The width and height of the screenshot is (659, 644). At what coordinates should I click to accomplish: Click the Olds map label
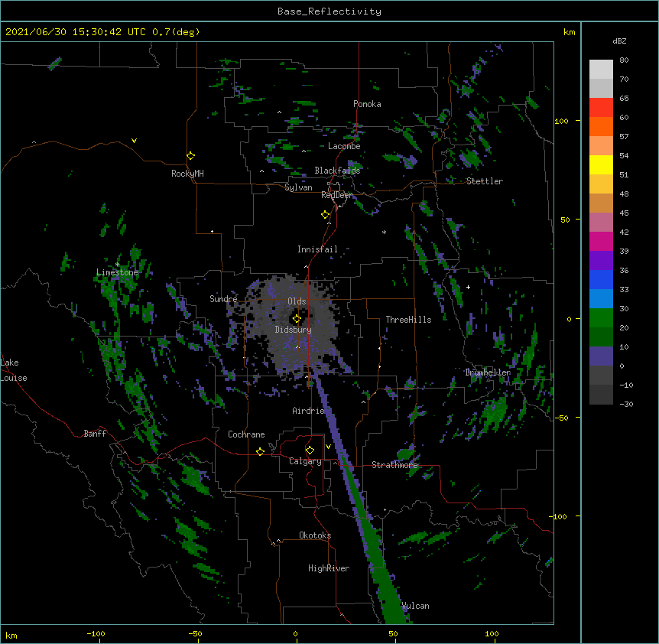coord(297,301)
